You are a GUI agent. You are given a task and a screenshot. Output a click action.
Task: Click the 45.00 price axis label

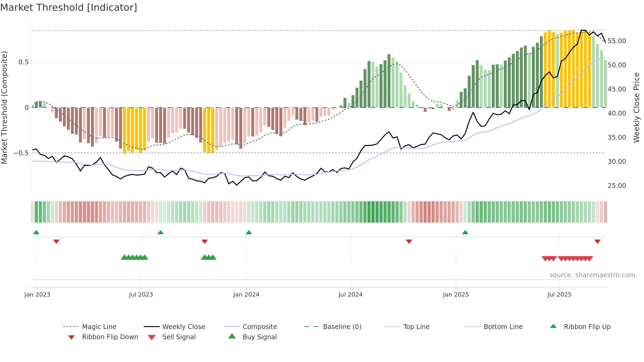tap(617, 89)
